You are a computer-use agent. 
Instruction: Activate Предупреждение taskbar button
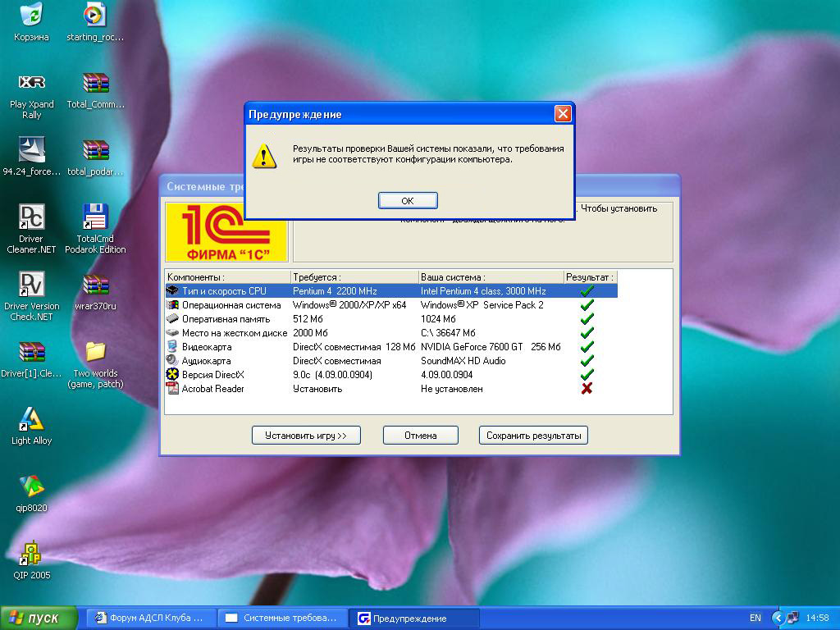[x=414, y=619]
